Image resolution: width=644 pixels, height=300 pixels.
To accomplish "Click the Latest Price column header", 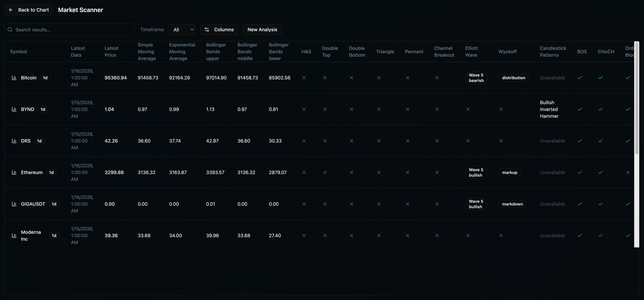I will 111,52.
